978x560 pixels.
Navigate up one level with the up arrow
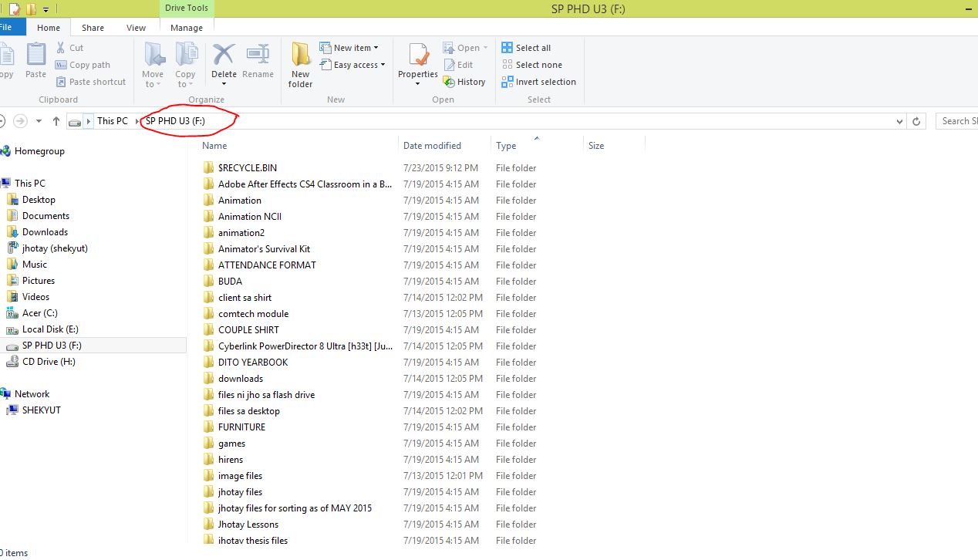click(x=55, y=121)
